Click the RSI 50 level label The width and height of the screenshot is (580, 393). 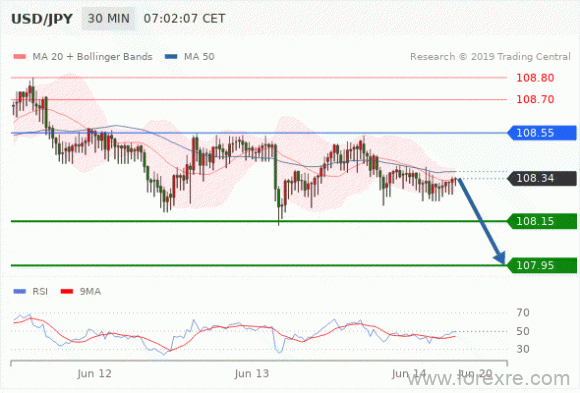(523, 331)
